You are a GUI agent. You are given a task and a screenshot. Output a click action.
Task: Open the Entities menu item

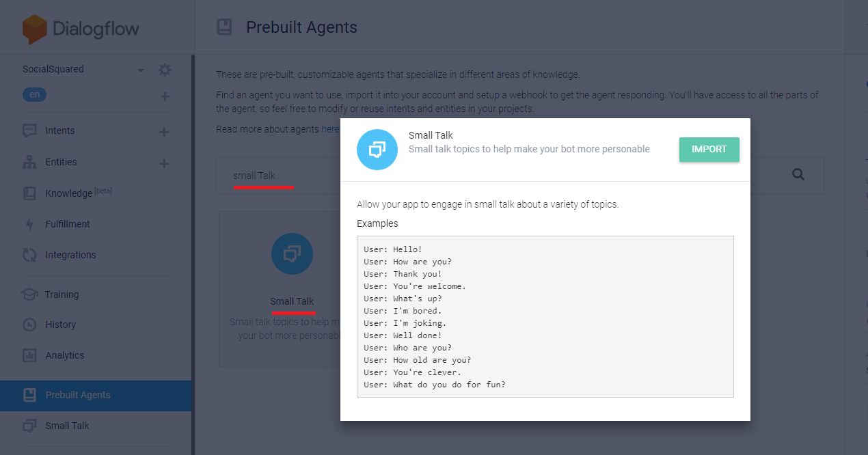coord(61,162)
